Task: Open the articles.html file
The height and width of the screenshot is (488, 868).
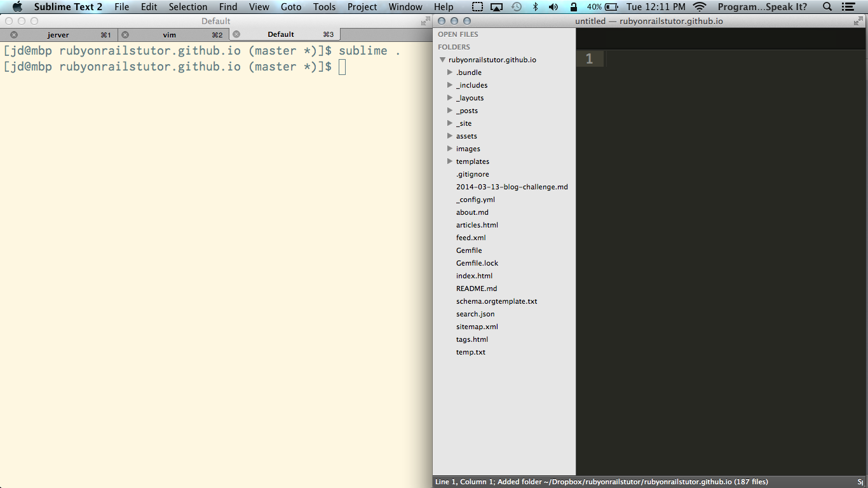Action: tap(477, 225)
